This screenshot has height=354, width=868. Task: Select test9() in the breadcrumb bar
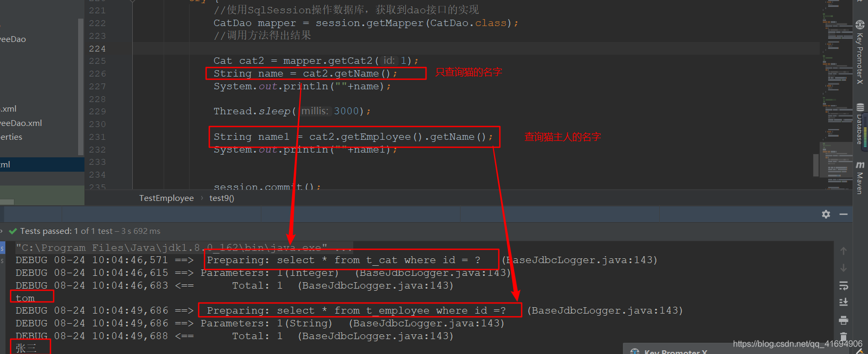[x=222, y=198]
